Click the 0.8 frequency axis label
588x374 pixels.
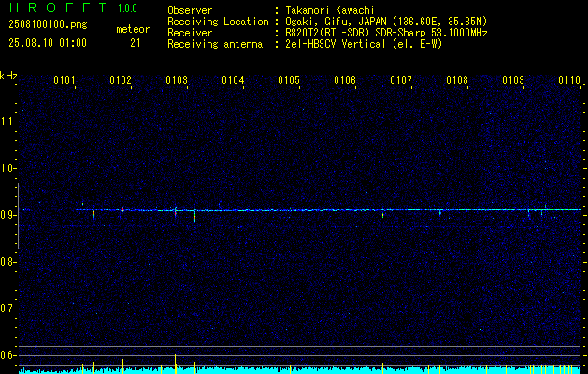7,262
